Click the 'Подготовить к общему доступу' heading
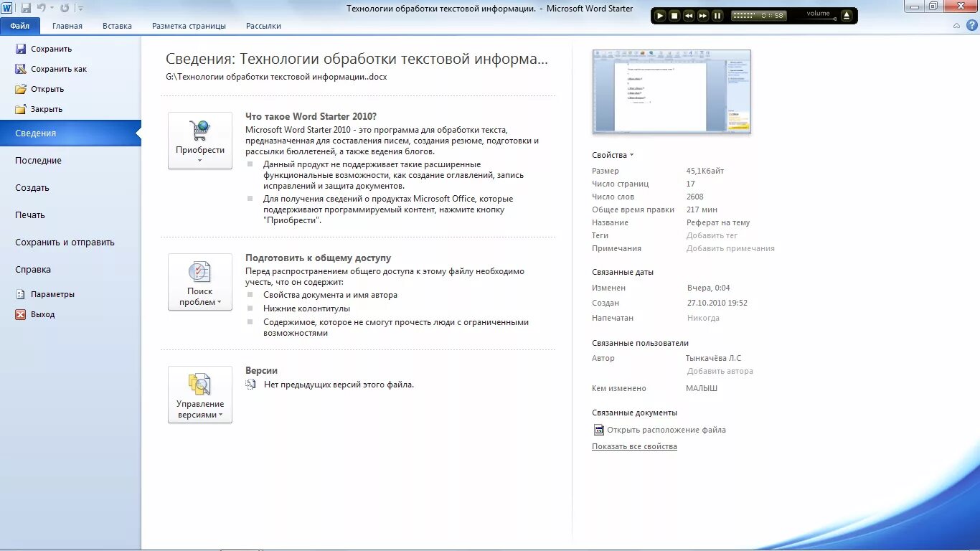Screen dimensions: 980x551 318,258
